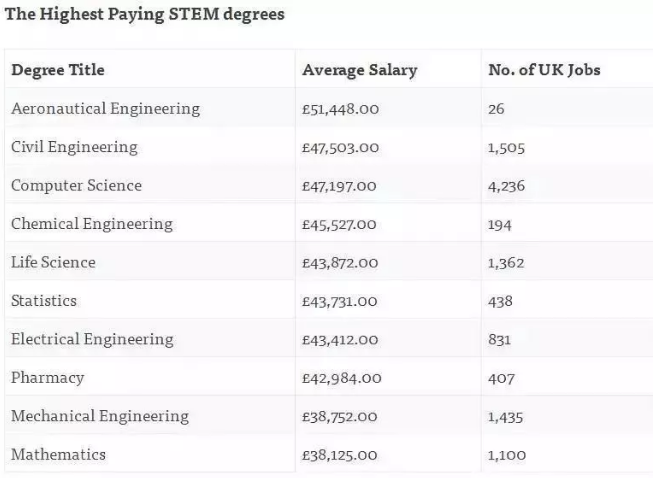653x478 pixels.
Task: Click the £47,197.00 salary cell
Action: [x=340, y=186]
